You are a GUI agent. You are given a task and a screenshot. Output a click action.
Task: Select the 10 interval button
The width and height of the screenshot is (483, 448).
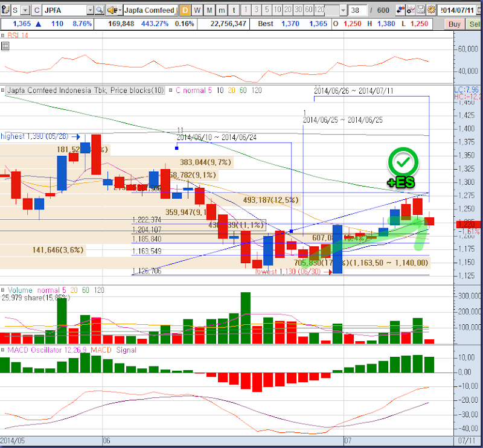click(x=278, y=10)
